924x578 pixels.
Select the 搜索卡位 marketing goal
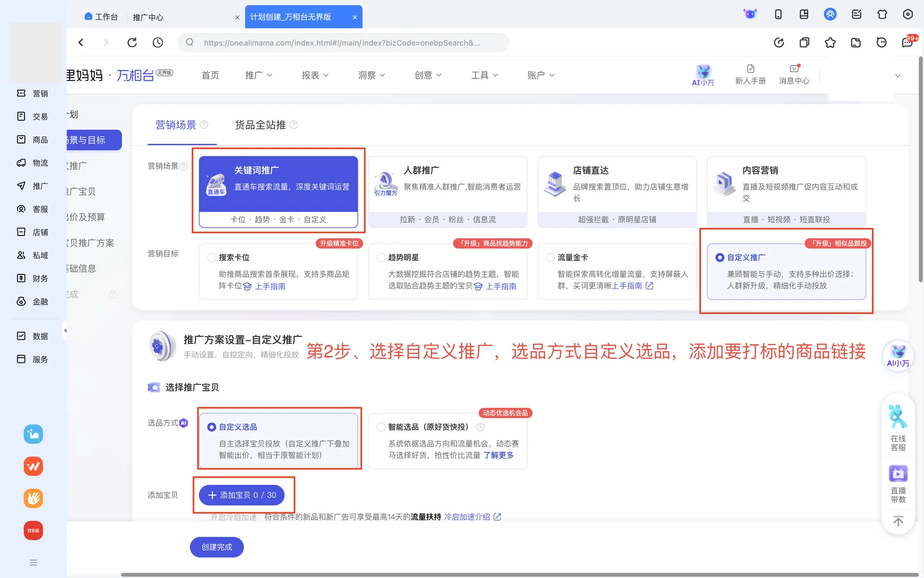tap(212, 257)
